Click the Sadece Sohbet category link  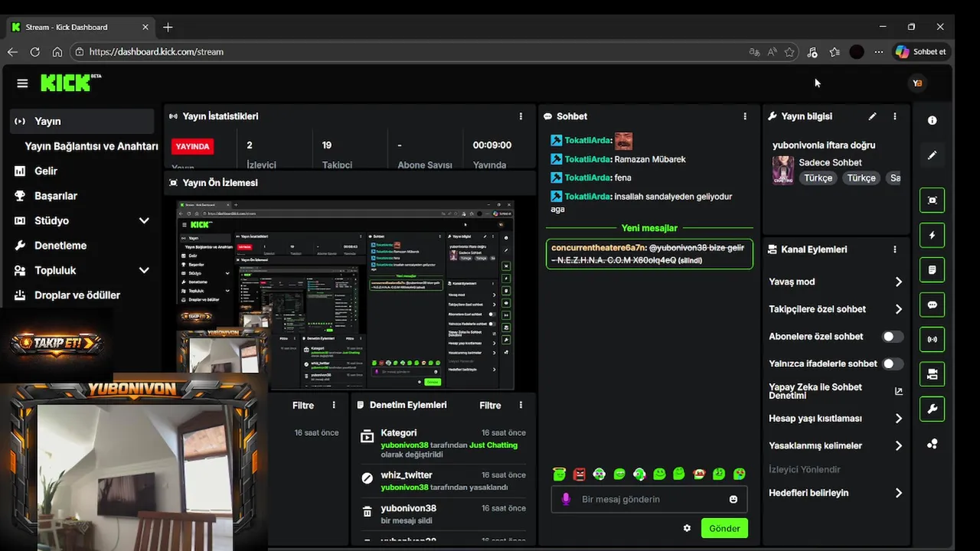pos(830,162)
